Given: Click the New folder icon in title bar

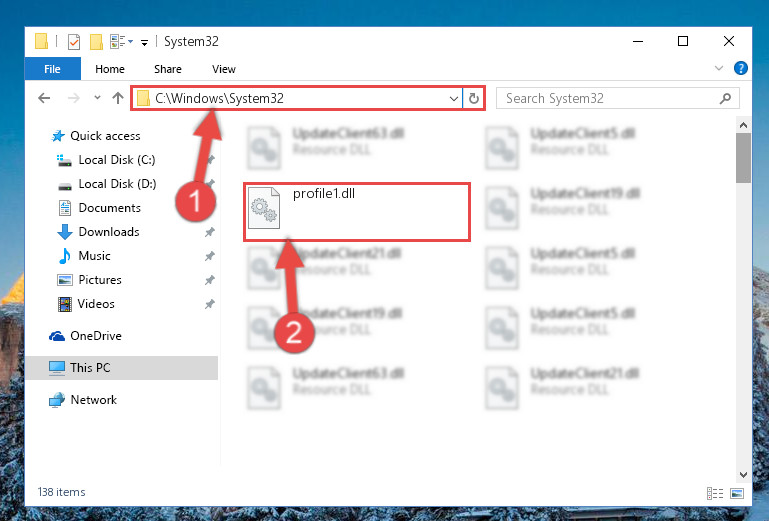Looking at the screenshot, I should [96, 42].
